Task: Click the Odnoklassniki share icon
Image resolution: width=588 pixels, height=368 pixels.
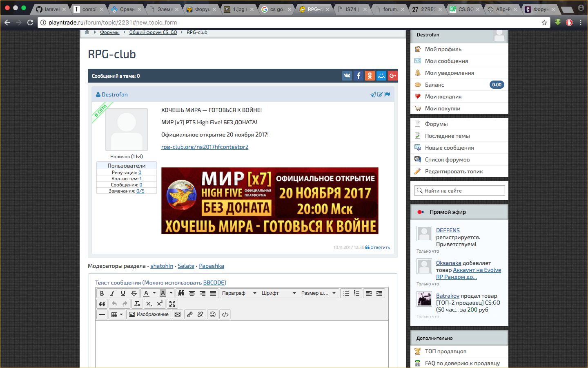Action: point(370,76)
